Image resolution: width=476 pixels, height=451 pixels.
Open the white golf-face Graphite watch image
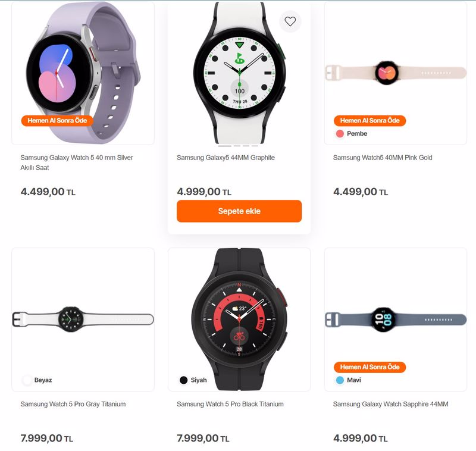[x=239, y=73]
